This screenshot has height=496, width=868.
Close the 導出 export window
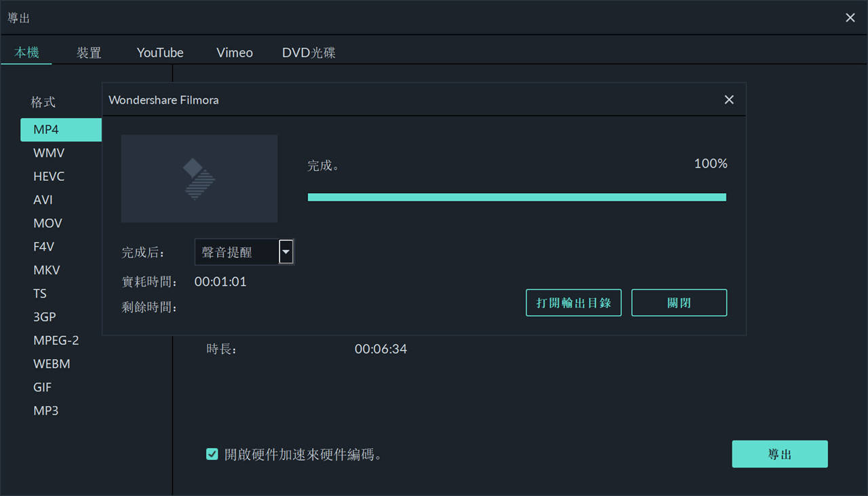point(850,18)
